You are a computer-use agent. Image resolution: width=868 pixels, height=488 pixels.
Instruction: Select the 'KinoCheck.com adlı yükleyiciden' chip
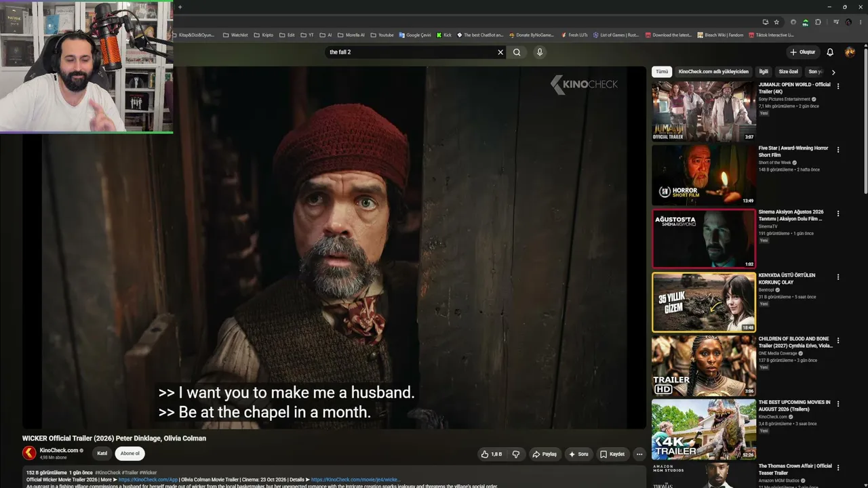713,71
